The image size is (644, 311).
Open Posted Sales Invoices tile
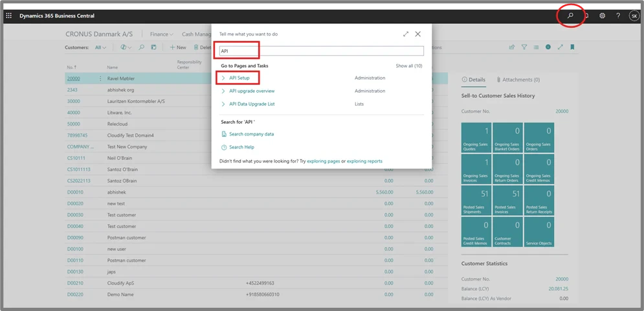[x=507, y=200]
